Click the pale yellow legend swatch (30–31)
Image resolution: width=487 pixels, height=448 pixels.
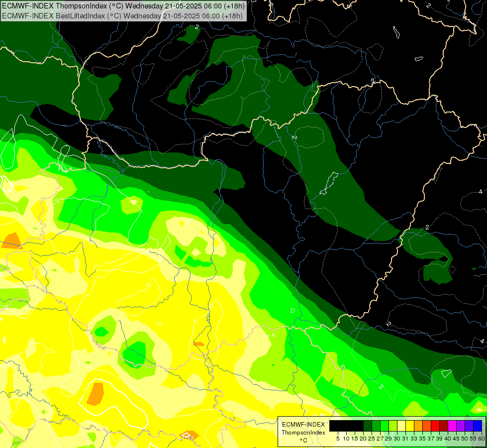(401, 426)
